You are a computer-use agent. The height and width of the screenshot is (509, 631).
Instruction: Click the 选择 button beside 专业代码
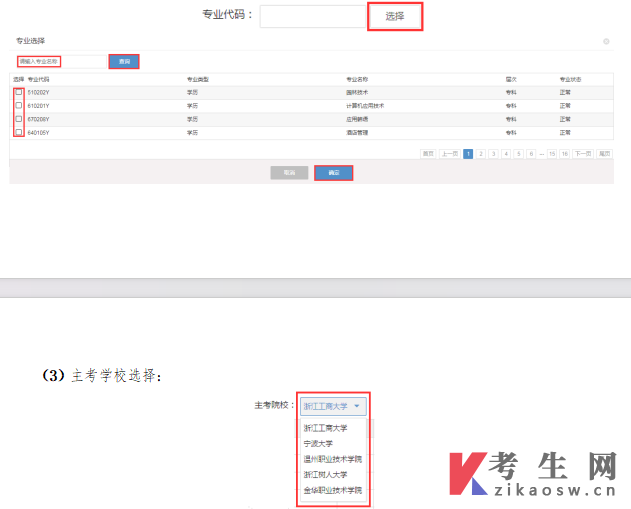(395, 16)
